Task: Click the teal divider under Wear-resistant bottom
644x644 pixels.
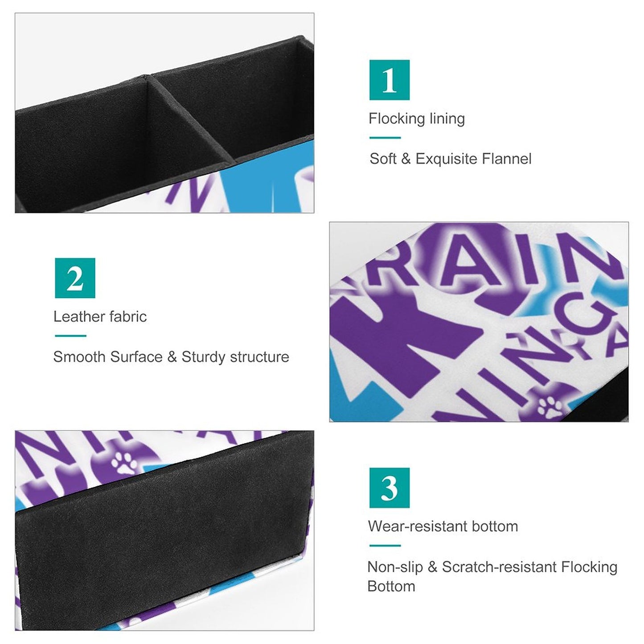Action: [x=385, y=546]
